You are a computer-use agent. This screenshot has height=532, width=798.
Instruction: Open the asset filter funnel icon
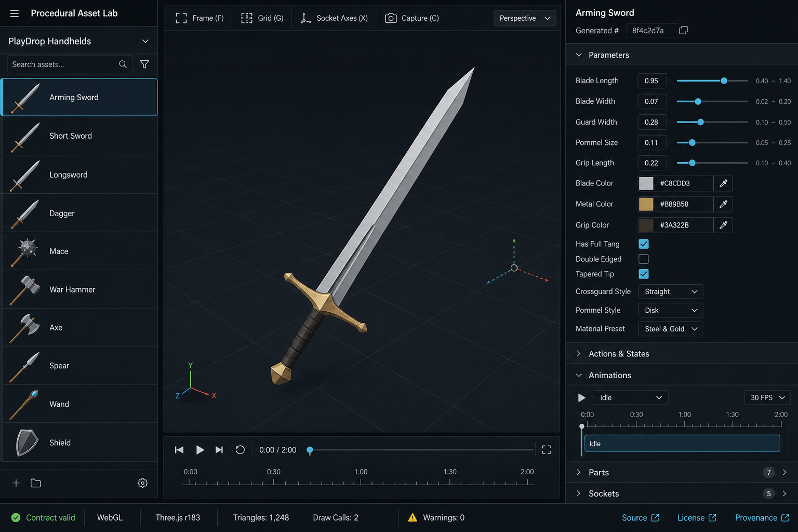point(144,64)
